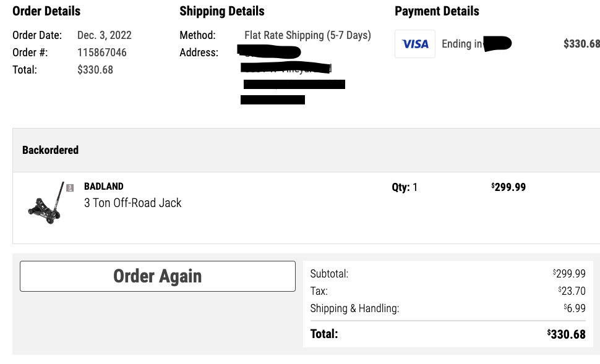Click the Shipping & Handling line
The image size is (600, 364).
pos(448,308)
